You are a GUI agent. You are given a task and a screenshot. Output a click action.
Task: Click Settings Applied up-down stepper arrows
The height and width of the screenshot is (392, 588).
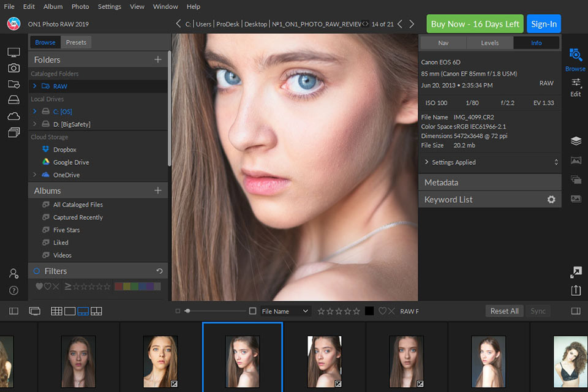click(x=556, y=162)
